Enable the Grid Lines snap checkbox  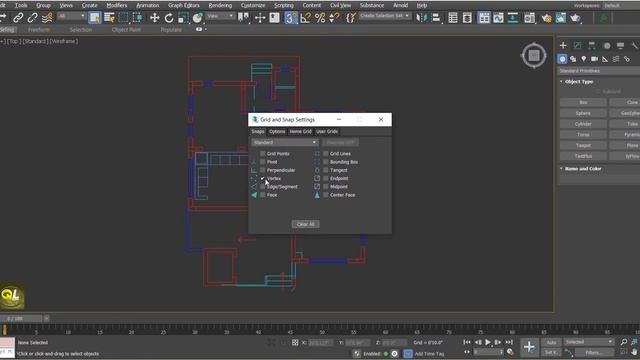[x=325, y=153]
